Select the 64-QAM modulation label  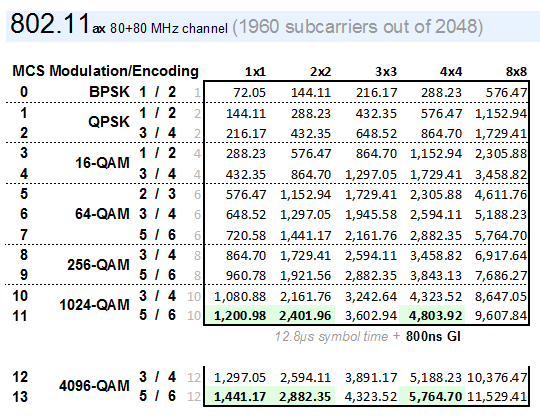point(102,214)
